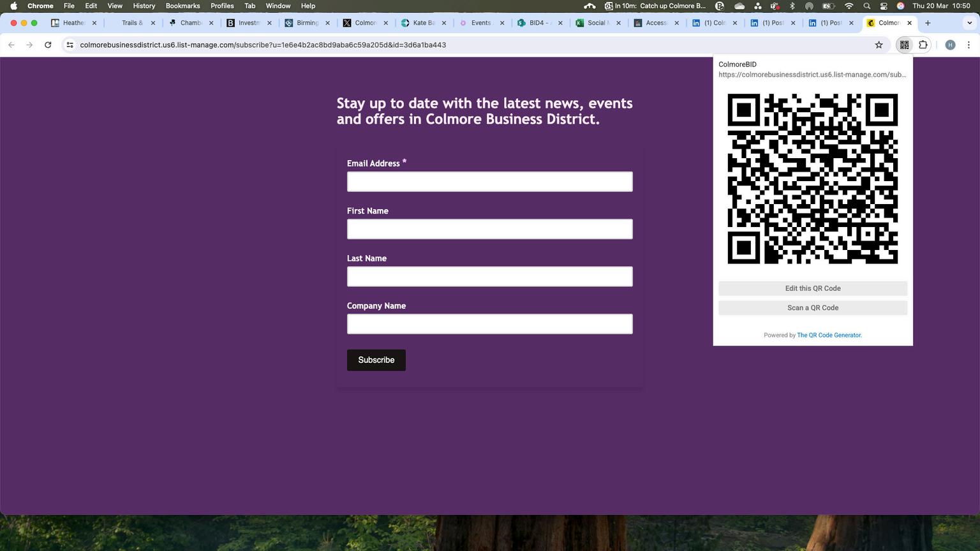Click the address bar URL
Viewport: 980px width, 551px height.
[x=263, y=45]
